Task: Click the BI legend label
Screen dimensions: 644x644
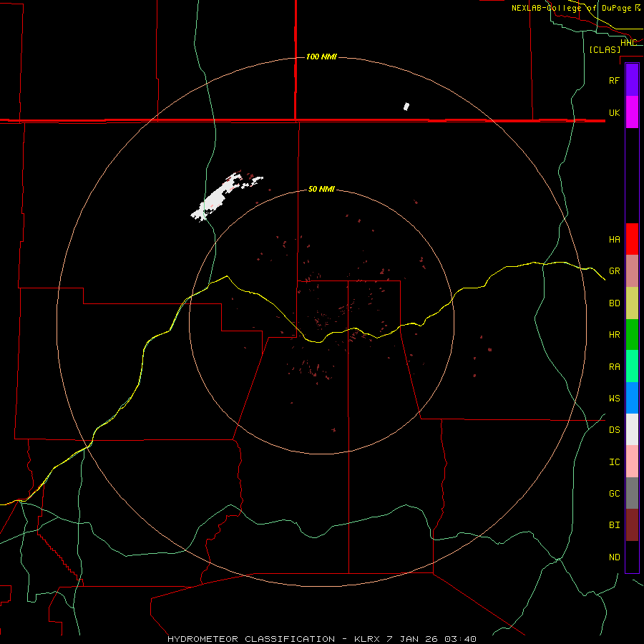Action: point(614,525)
